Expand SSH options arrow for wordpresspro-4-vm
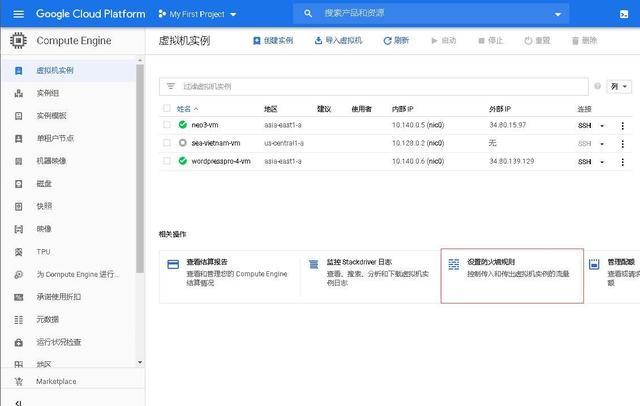 coord(602,162)
